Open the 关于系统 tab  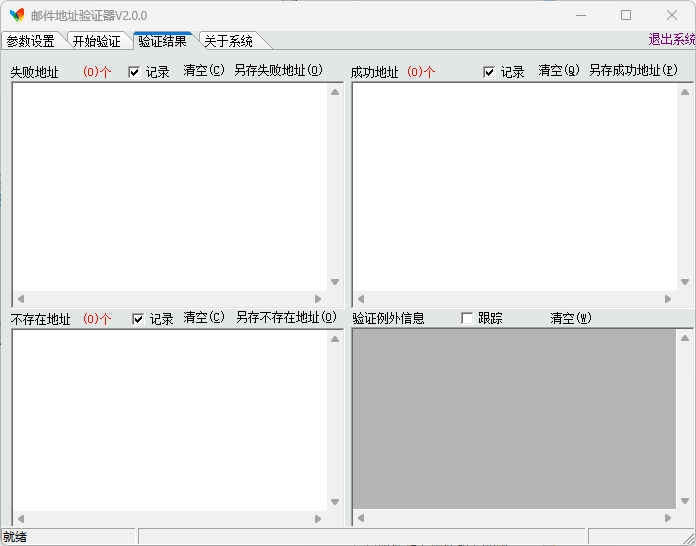point(229,41)
